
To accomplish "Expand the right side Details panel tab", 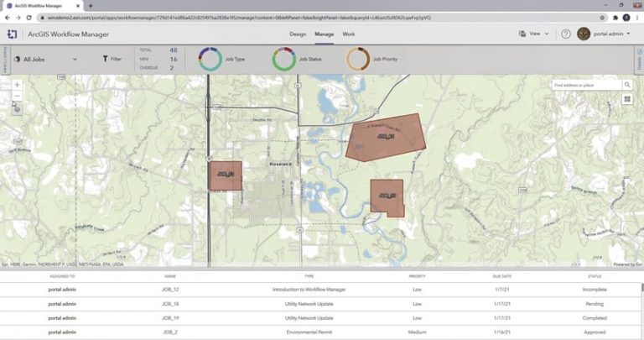I will coord(639,60).
